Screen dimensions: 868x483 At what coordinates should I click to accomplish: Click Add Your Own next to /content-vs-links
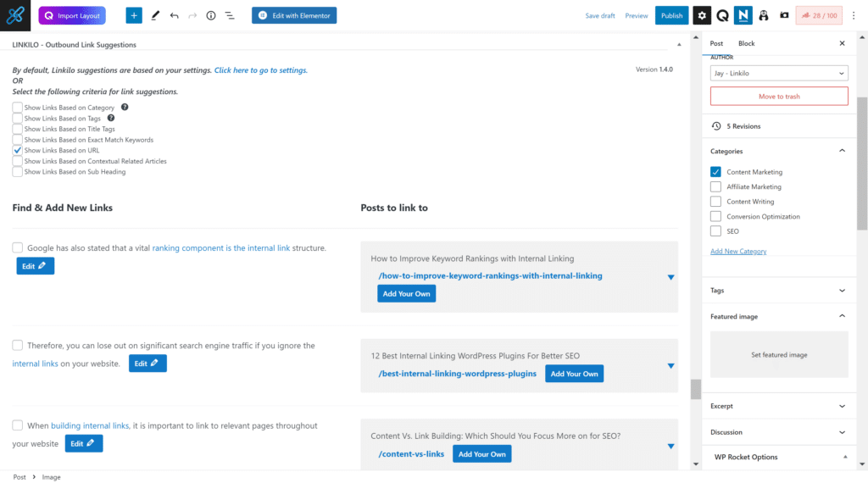pos(481,453)
